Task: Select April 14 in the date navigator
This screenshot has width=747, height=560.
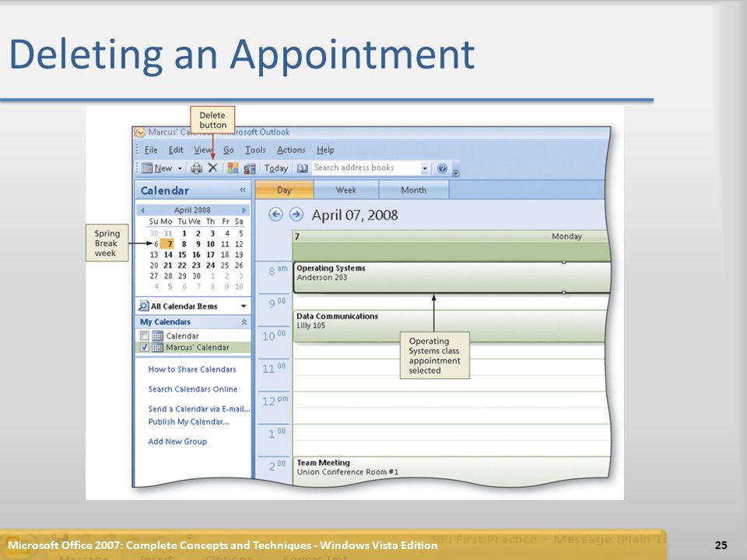Action: 168,255
